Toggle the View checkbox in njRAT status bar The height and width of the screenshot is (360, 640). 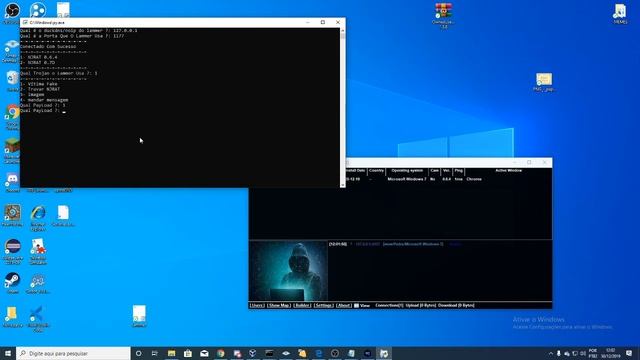tap(356, 305)
